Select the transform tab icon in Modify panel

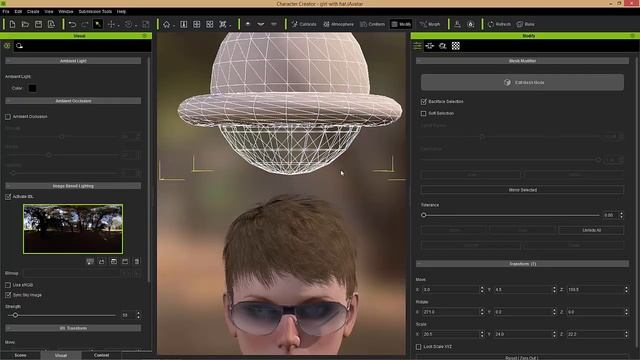[430, 46]
